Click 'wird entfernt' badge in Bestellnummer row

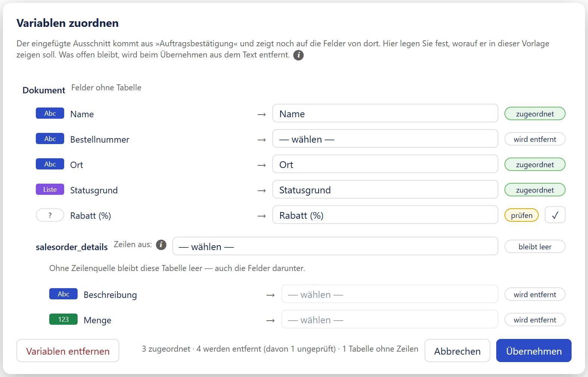pyautogui.click(x=535, y=139)
